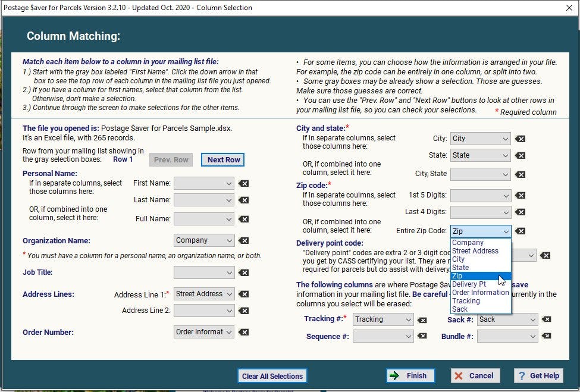
Task: Click Finish to save column matches
Action: tap(410, 375)
